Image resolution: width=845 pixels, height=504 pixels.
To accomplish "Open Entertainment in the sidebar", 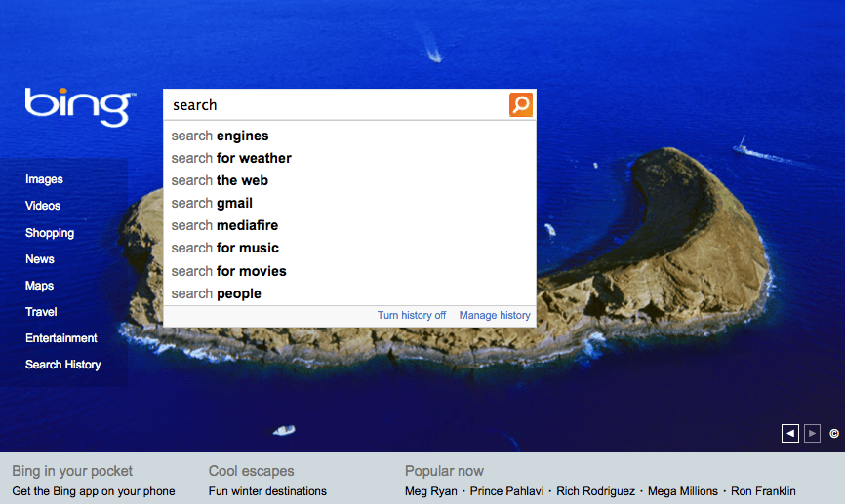I will coord(61,338).
